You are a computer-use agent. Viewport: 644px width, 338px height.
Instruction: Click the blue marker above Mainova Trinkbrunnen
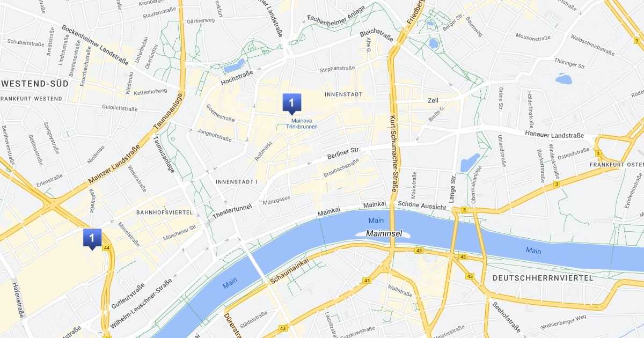click(291, 102)
